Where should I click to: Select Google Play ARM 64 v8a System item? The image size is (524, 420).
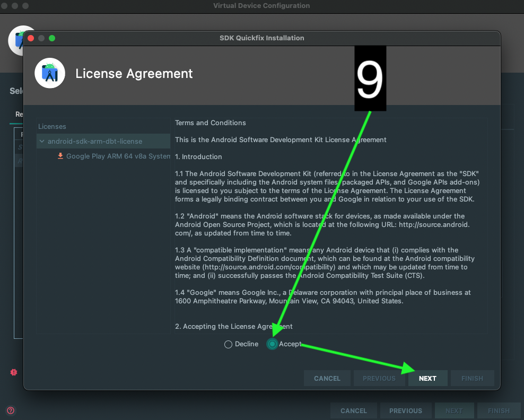coord(118,156)
